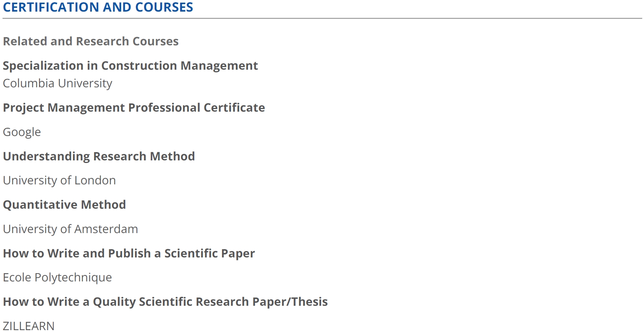Click University of London text
Screen dimensions: 644x332
[x=59, y=180]
